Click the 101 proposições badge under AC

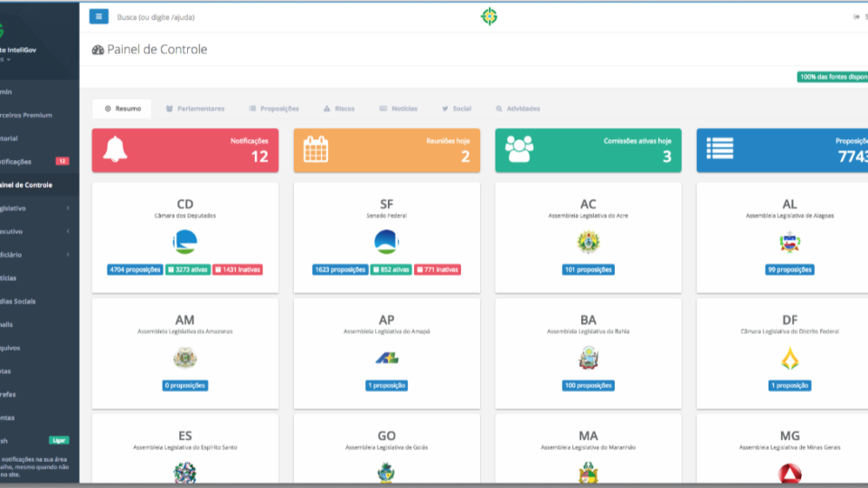click(x=588, y=269)
